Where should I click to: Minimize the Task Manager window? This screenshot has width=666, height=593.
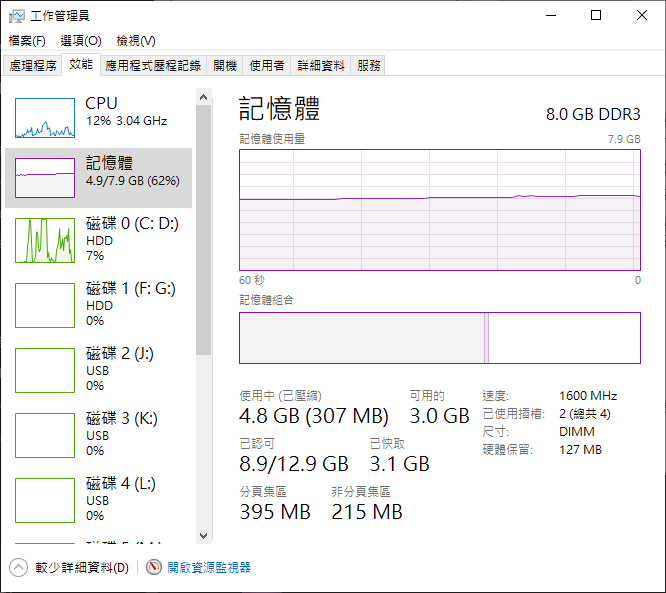pos(551,16)
